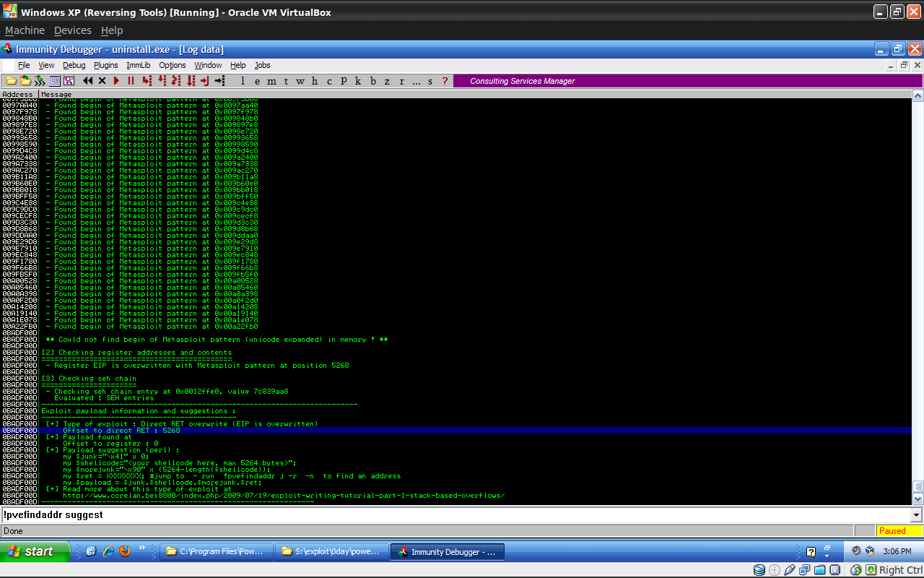The height and width of the screenshot is (578, 924).
Task: Click the Step over icon
Action: [162, 81]
